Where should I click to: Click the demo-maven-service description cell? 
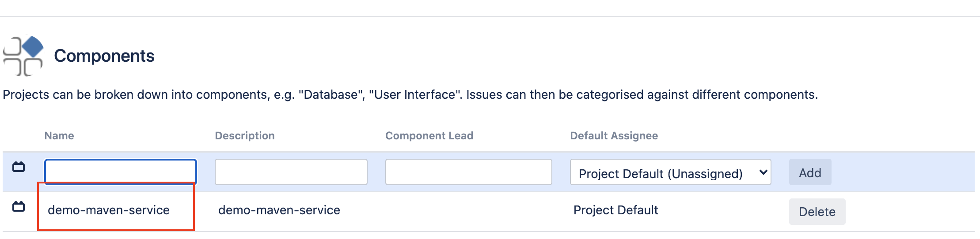tap(279, 210)
